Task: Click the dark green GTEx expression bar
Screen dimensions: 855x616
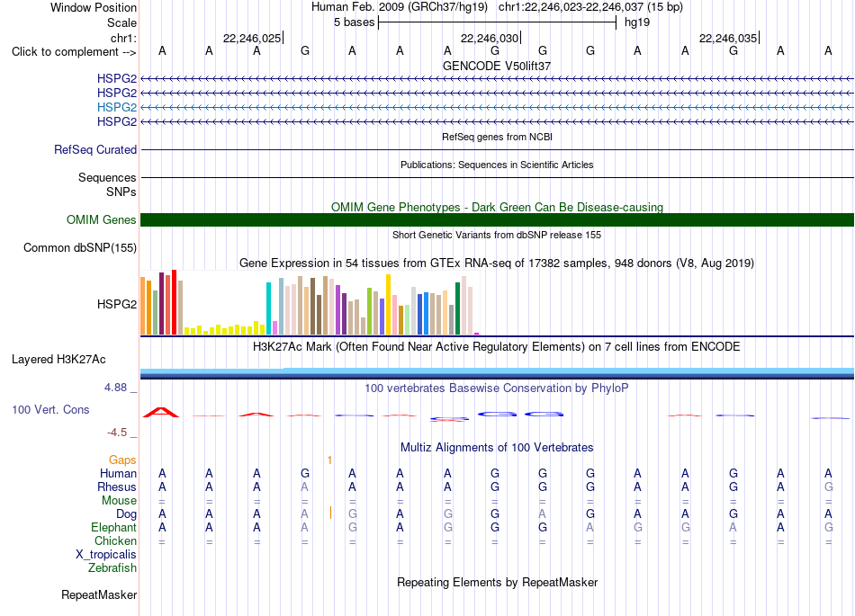Action: tap(457, 308)
